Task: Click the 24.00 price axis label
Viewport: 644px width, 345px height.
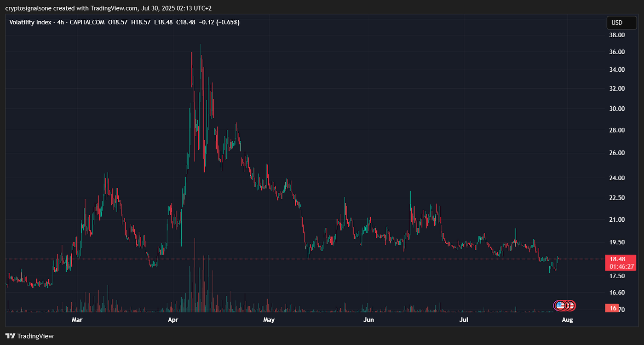Action: pos(617,178)
